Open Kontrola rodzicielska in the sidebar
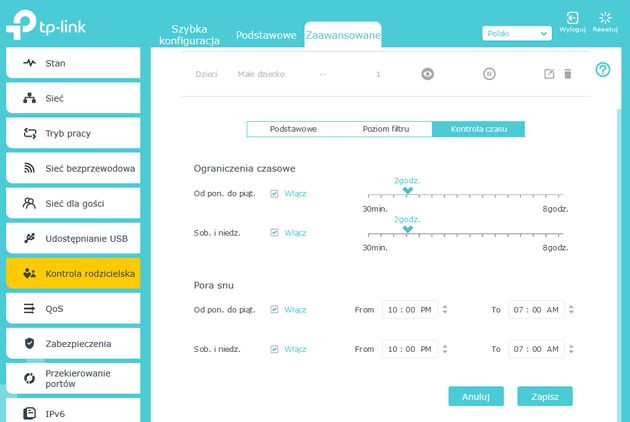This screenshot has width=630, height=422. coord(73,273)
